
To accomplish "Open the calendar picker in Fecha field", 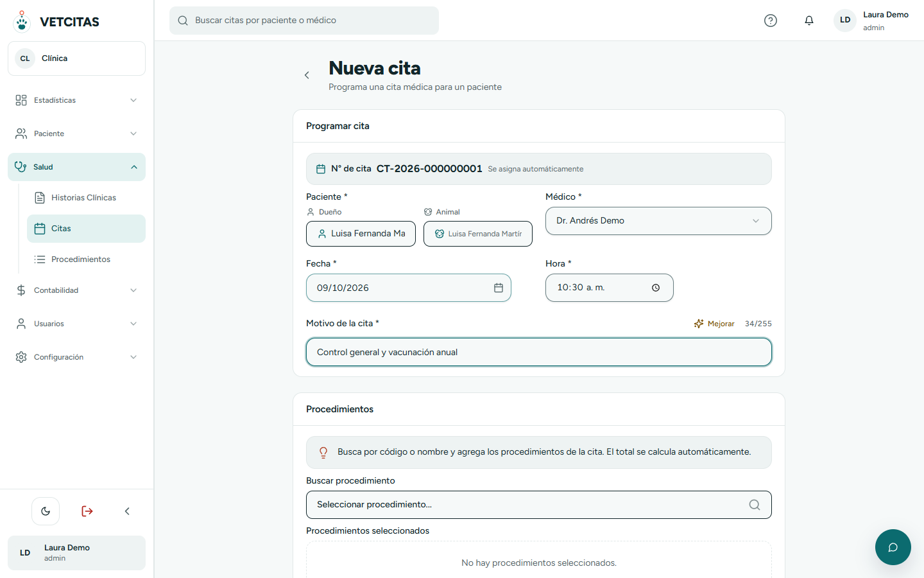I will coord(499,288).
